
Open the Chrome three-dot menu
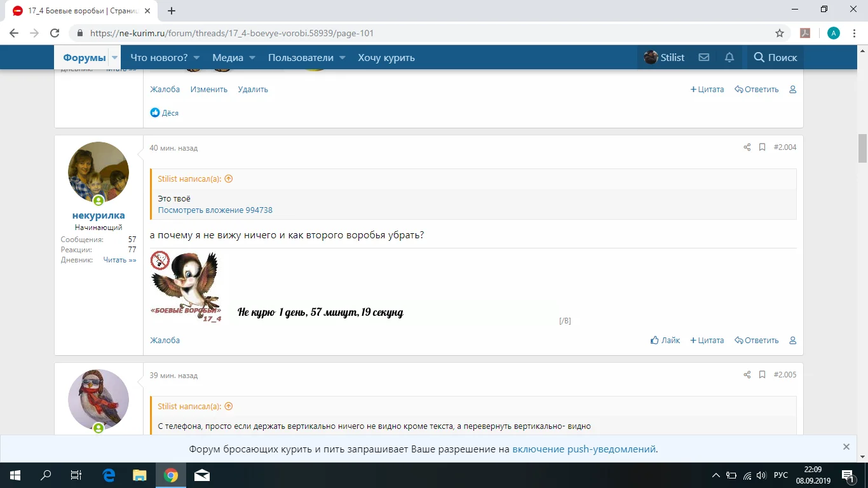(x=855, y=33)
